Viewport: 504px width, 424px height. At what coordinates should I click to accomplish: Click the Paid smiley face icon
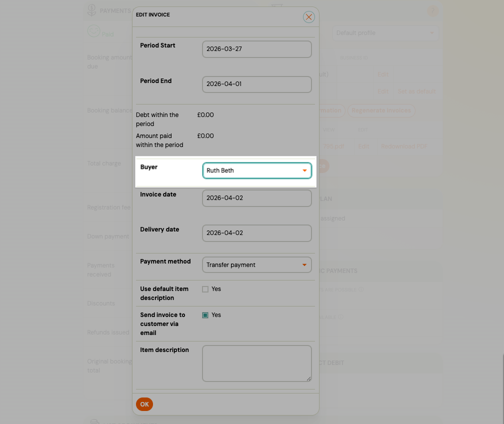click(x=94, y=31)
